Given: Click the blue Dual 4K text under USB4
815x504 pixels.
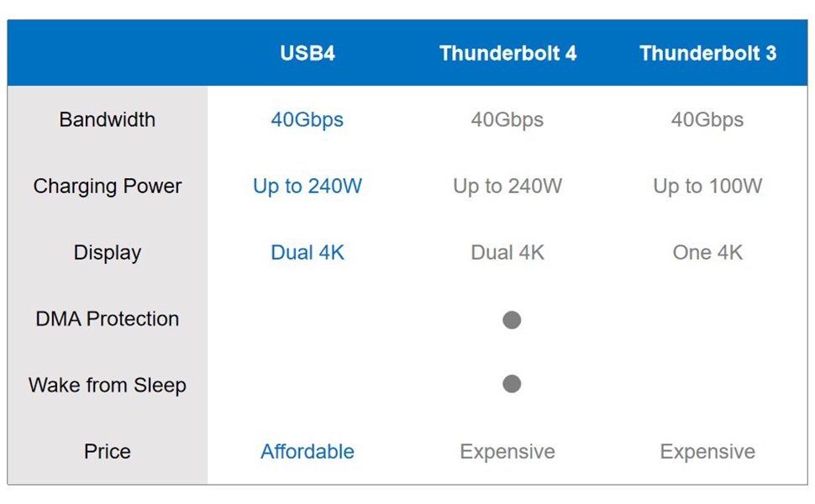Looking at the screenshot, I should (308, 252).
